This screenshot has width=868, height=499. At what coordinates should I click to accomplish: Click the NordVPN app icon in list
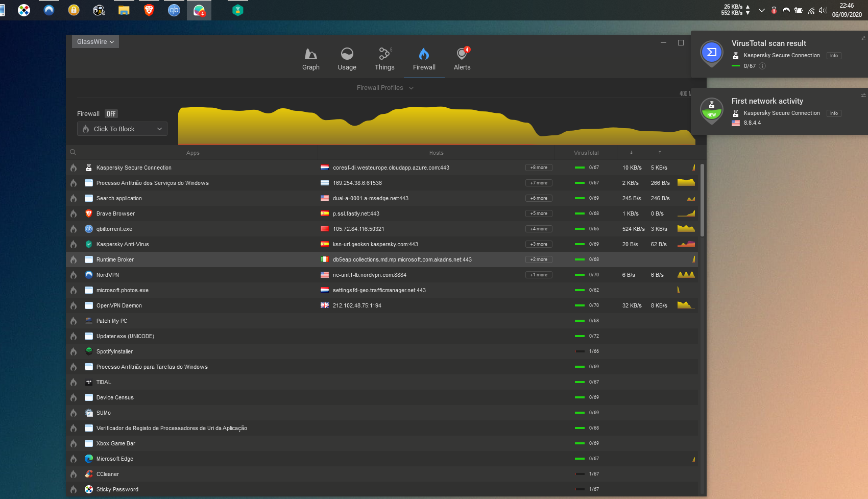(x=89, y=275)
